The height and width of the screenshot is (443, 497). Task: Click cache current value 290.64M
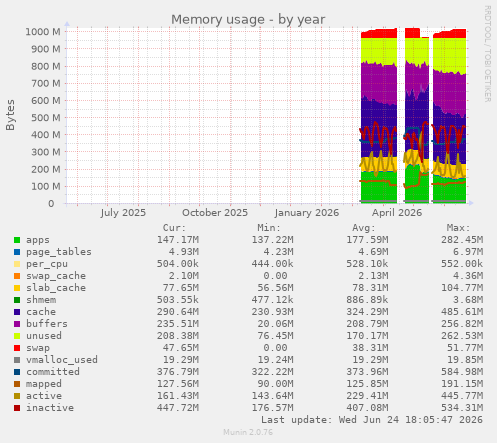178,312
